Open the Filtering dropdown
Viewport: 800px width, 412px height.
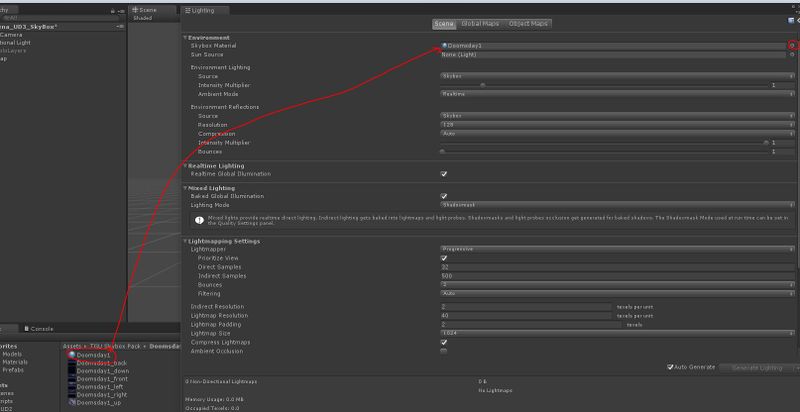point(617,294)
